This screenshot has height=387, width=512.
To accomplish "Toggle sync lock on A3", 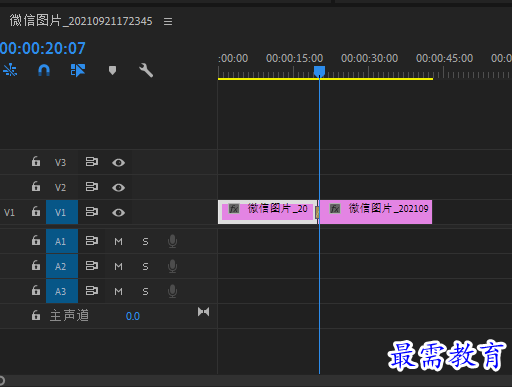I will 92,291.
